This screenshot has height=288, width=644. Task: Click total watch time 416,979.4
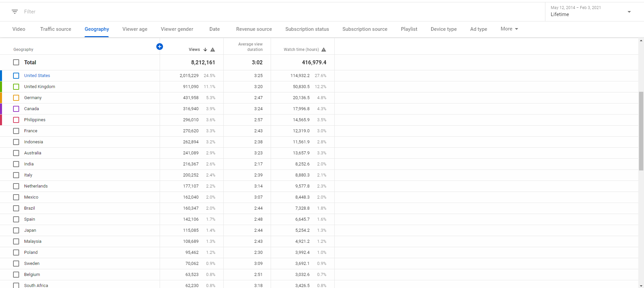[314, 62]
